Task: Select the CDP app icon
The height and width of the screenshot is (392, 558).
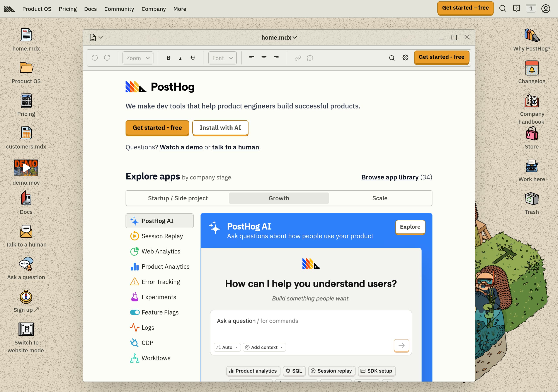Action: pyautogui.click(x=134, y=343)
